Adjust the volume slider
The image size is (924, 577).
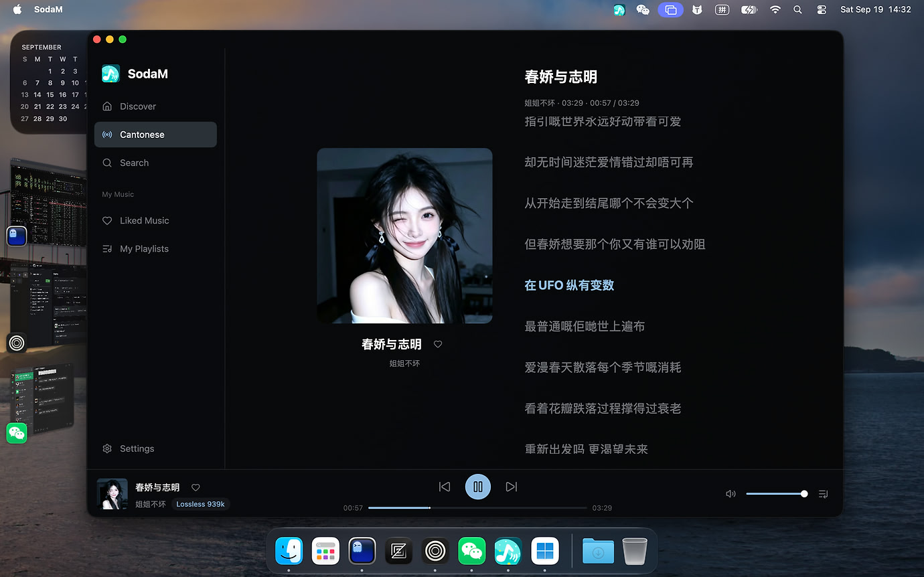pyautogui.click(x=777, y=494)
